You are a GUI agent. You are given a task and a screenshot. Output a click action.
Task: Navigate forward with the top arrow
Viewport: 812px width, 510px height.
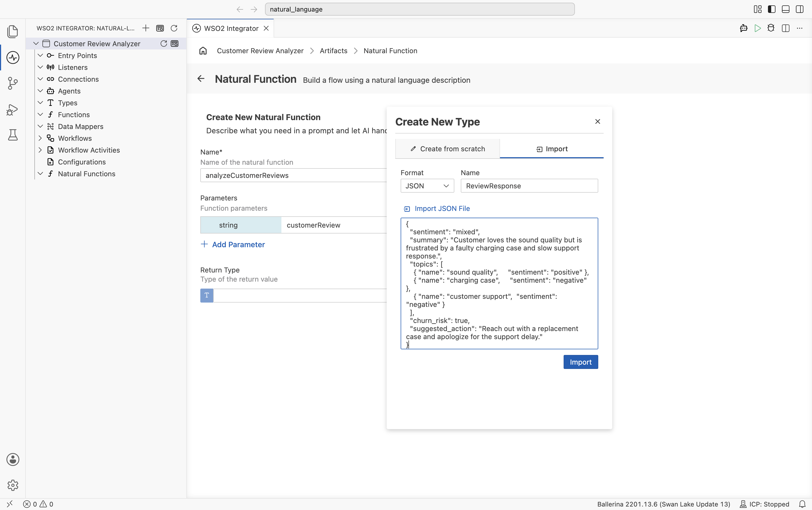254,9
